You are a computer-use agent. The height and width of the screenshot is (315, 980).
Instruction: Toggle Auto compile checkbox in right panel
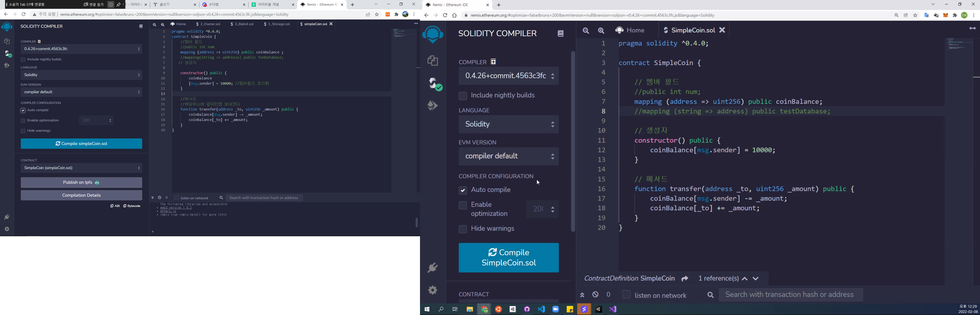[x=463, y=190]
